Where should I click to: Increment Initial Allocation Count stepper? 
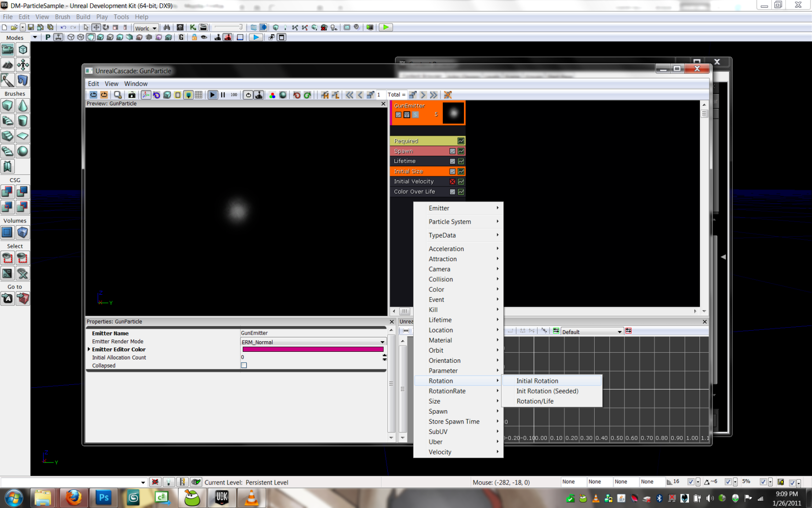click(384, 355)
